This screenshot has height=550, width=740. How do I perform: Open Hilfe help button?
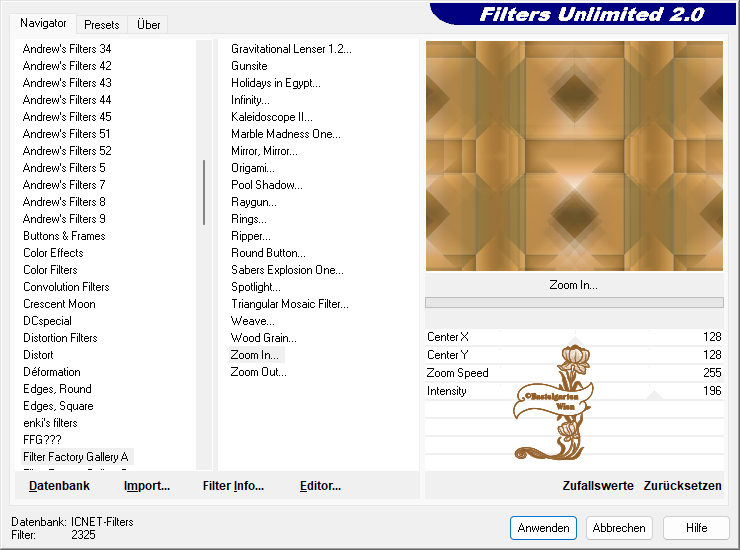[696, 528]
